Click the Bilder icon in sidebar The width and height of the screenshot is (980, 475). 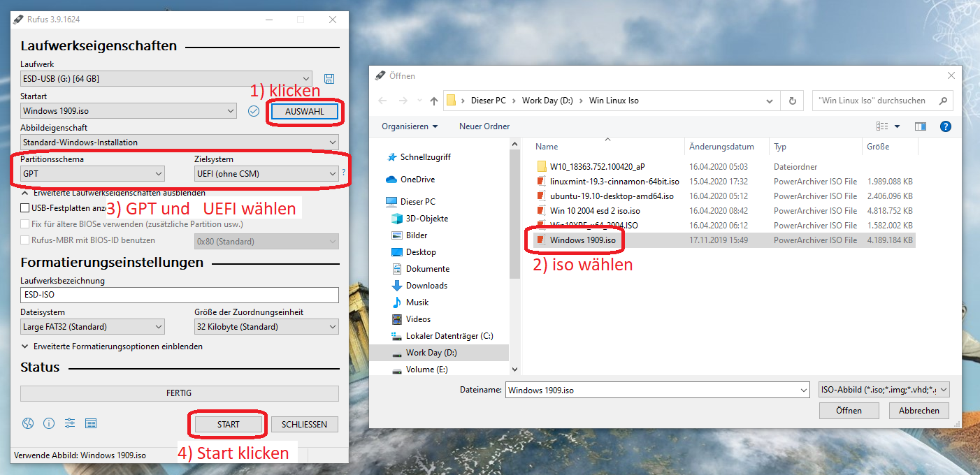(397, 235)
